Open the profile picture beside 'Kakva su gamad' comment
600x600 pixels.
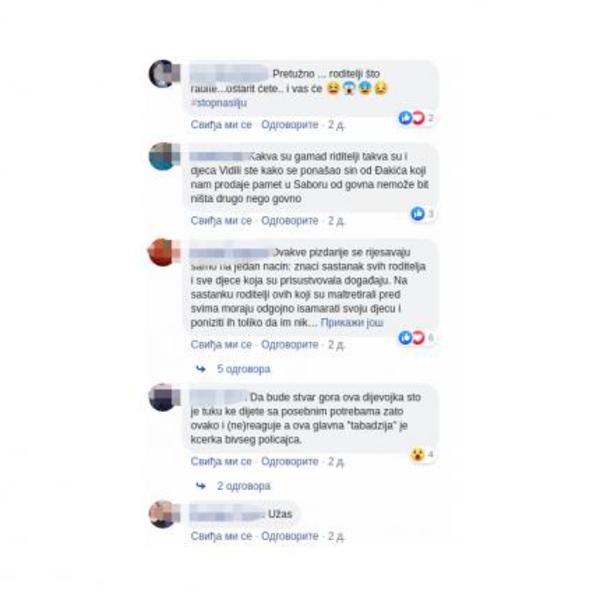pyautogui.click(x=163, y=157)
